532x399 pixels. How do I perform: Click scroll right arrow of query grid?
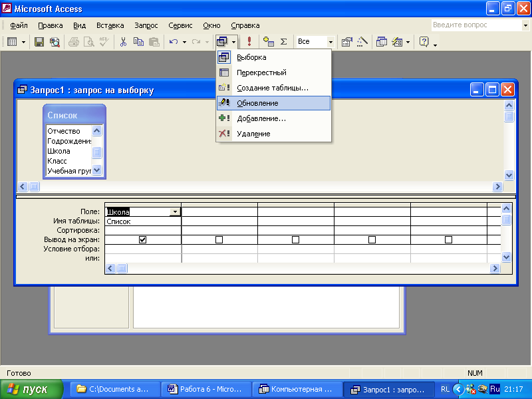click(495, 269)
